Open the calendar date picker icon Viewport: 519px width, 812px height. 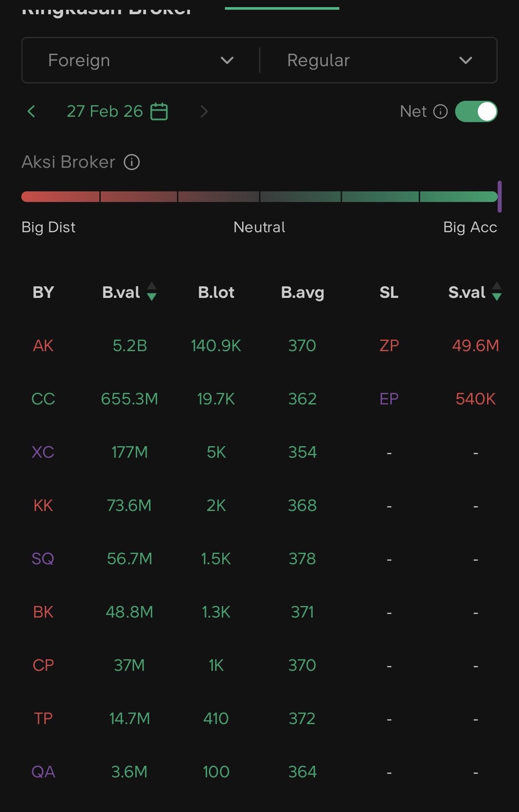coord(159,111)
